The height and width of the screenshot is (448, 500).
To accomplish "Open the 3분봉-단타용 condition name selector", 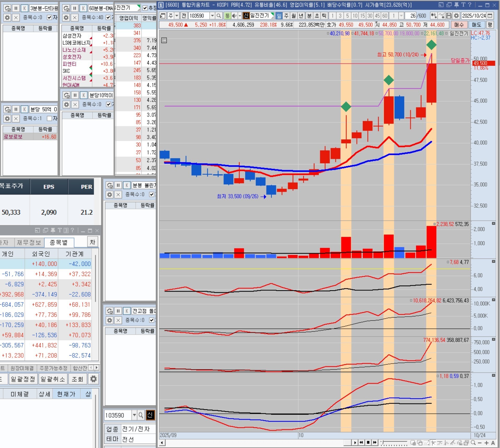I will point(44,8).
